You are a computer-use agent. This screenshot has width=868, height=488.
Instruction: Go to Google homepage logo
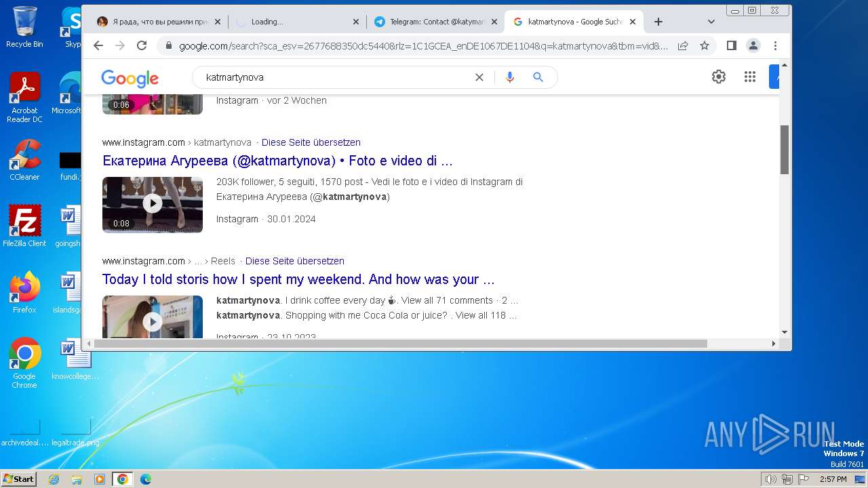pyautogui.click(x=130, y=78)
